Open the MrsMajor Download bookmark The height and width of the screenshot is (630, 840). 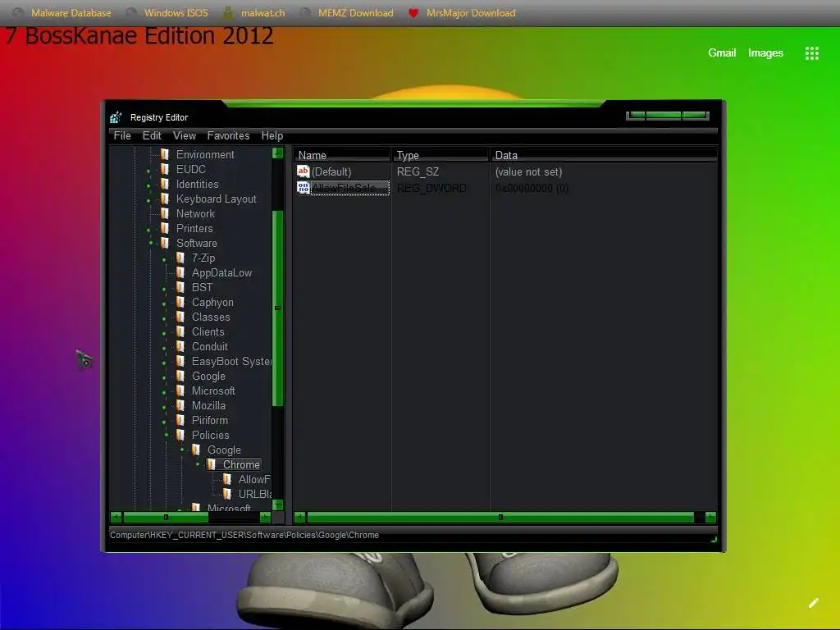click(x=462, y=13)
